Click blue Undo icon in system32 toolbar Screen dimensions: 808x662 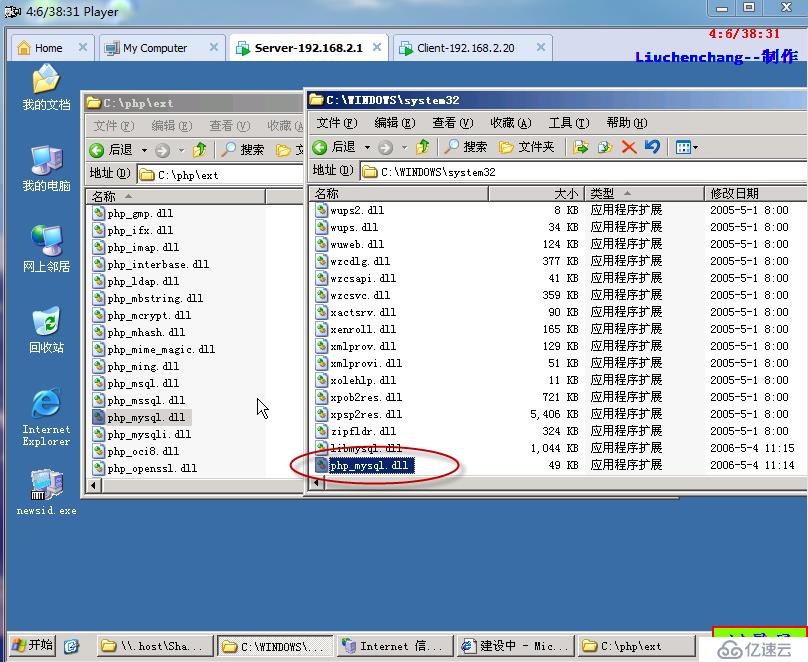point(652,147)
